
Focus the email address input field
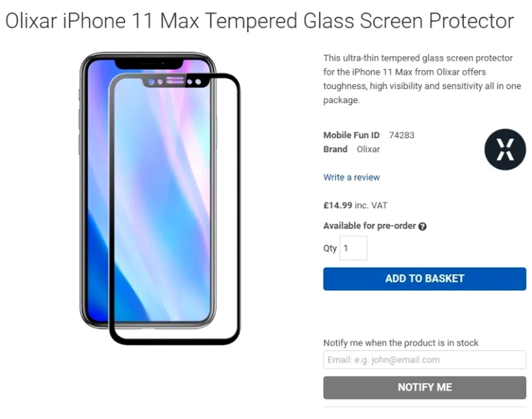click(424, 360)
